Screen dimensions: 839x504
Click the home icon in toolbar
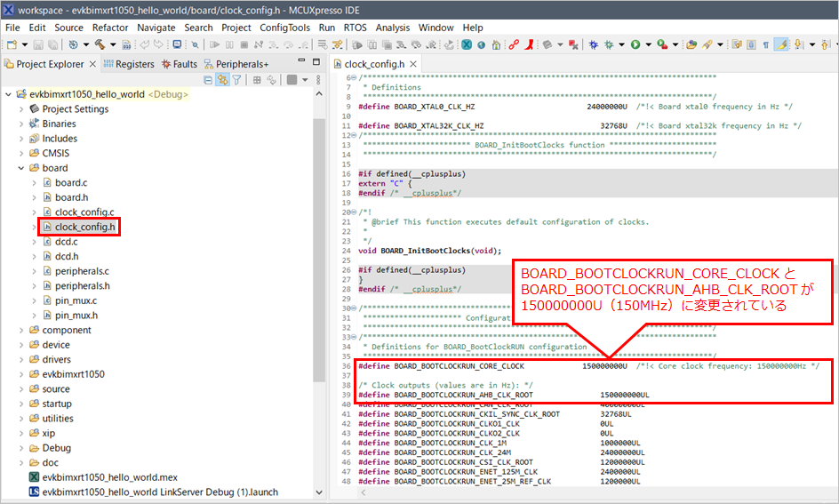pos(496,45)
